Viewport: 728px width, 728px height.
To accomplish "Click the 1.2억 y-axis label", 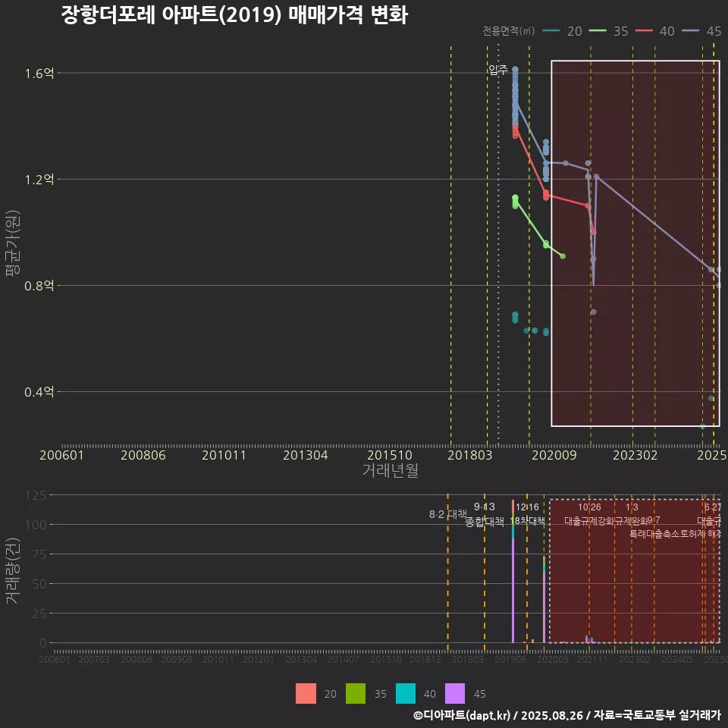I will coord(39,180).
